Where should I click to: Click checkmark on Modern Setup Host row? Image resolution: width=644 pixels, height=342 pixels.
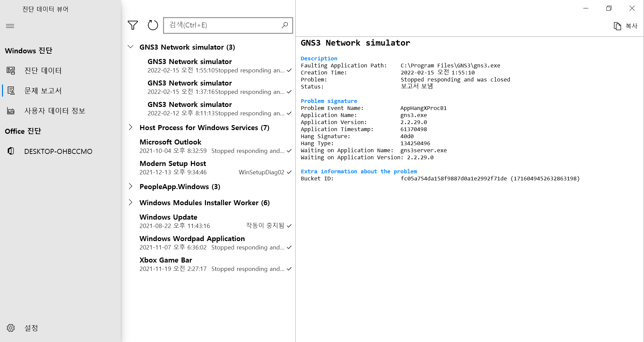click(289, 172)
